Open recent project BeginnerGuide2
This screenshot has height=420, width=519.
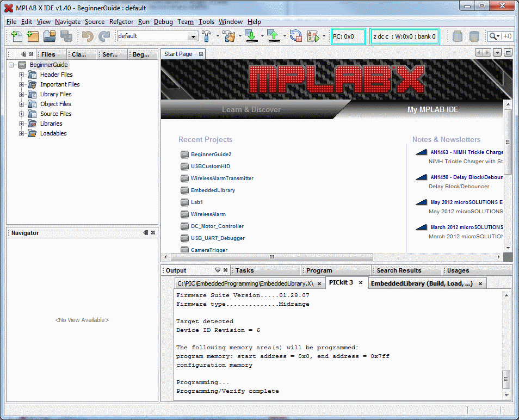tap(211, 154)
